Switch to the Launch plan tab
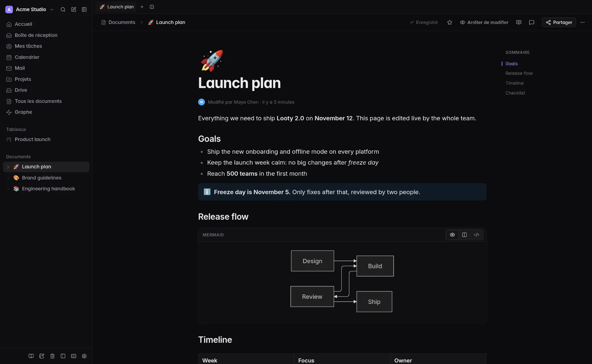This screenshot has width=592, height=364. [x=116, y=7]
